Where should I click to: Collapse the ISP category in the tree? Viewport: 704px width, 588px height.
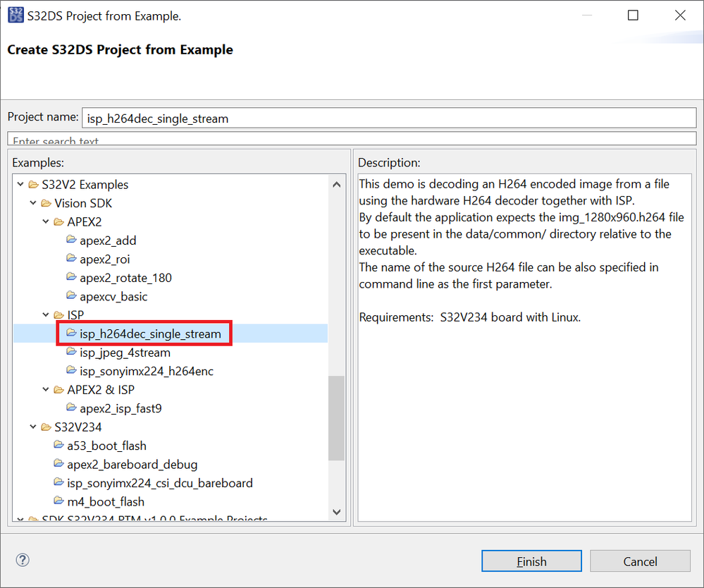click(x=45, y=315)
